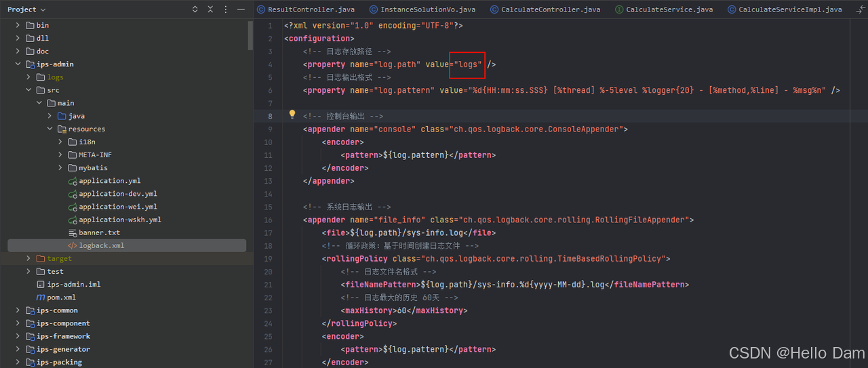Viewport: 868px width, 368px height.
Task: Click the Maven pom.xml file icon
Action: click(41, 298)
